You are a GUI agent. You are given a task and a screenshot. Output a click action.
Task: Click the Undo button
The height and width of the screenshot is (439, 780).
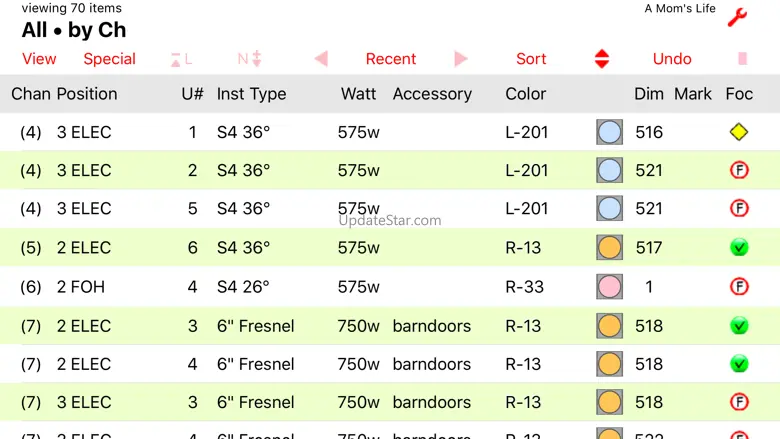pyautogui.click(x=672, y=59)
